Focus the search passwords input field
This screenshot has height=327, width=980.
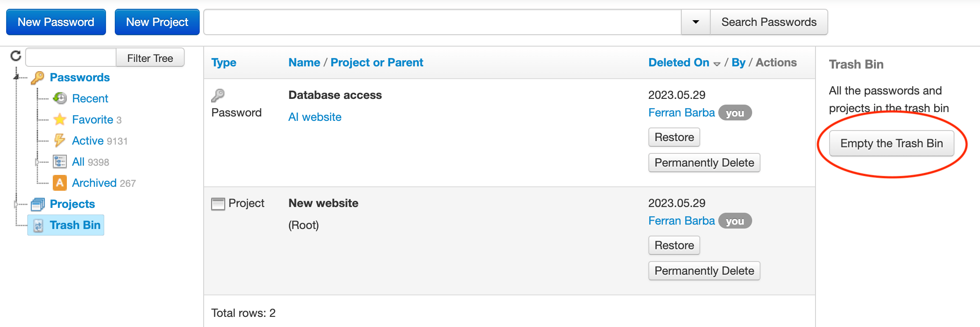pyautogui.click(x=442, y=22)
